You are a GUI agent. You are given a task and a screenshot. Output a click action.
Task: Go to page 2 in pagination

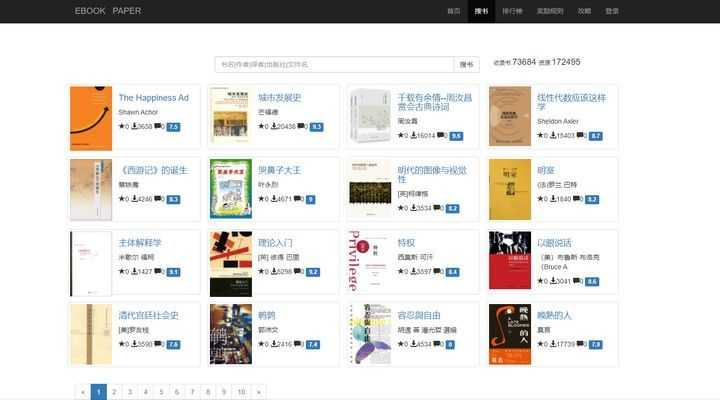(114, 392)
